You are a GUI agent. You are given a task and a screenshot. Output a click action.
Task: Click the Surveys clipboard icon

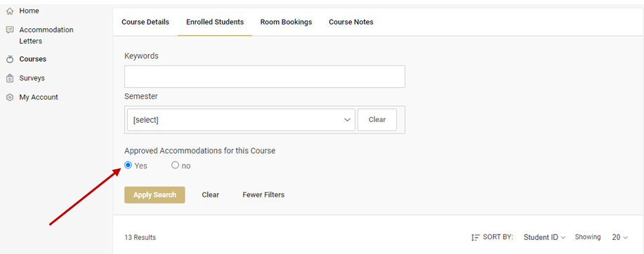[10, 78]
